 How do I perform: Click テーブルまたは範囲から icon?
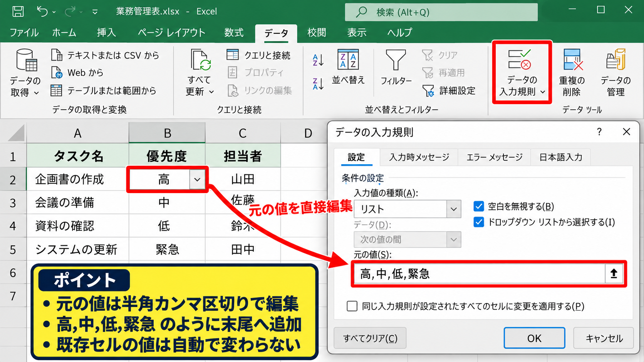point(57,90)
